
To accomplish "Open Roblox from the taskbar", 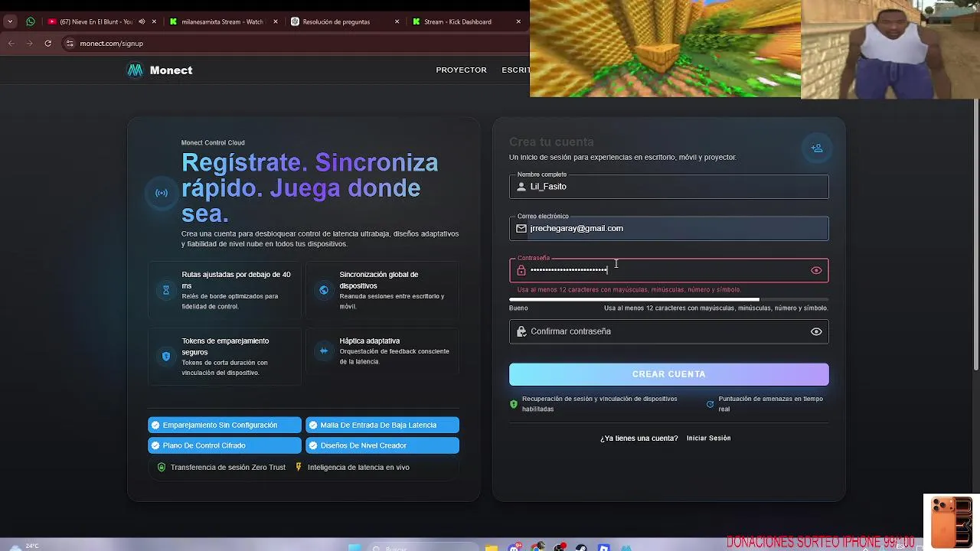I will (x=603, y=548).
